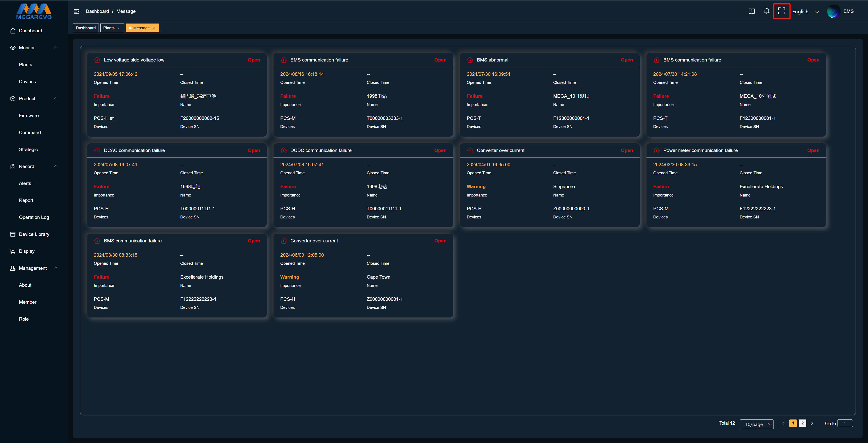Click the Dashboard home icon in sidebar

(13, 31)
